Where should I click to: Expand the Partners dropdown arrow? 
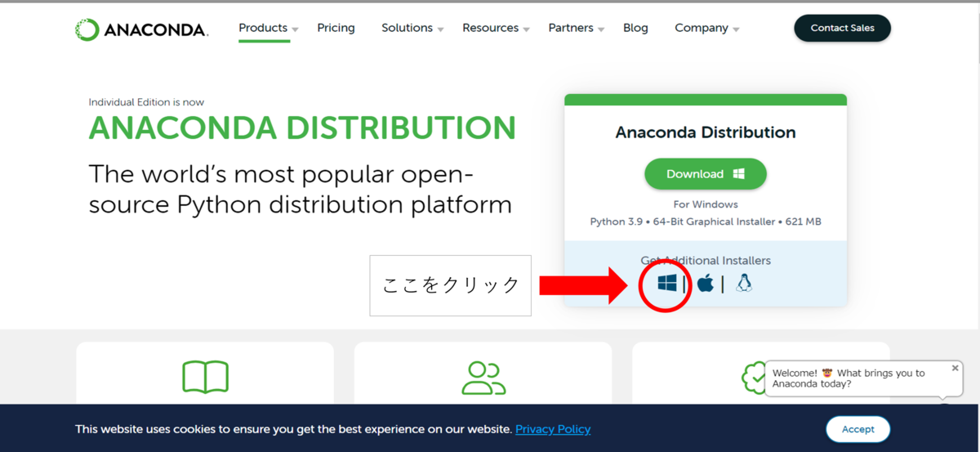[x=601, y=29]
